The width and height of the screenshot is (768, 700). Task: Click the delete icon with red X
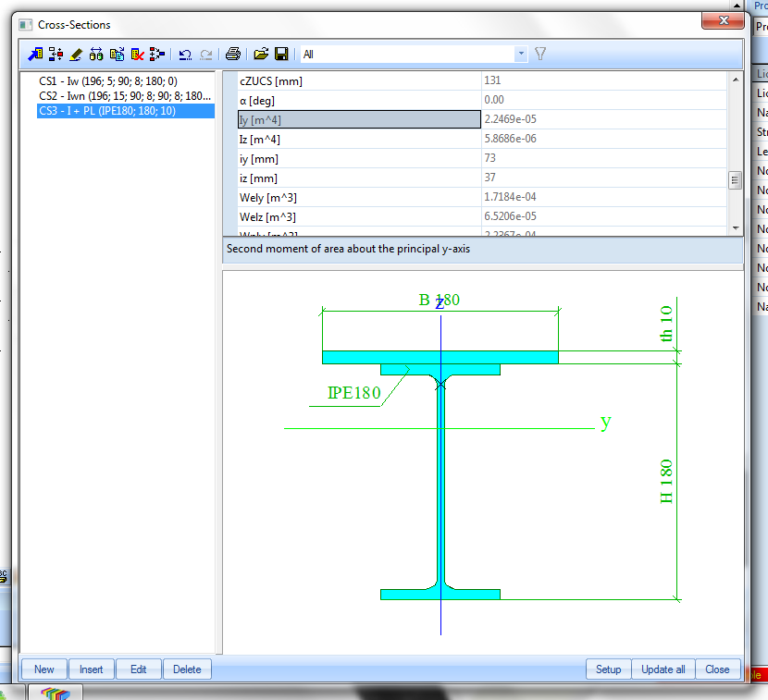137,55
